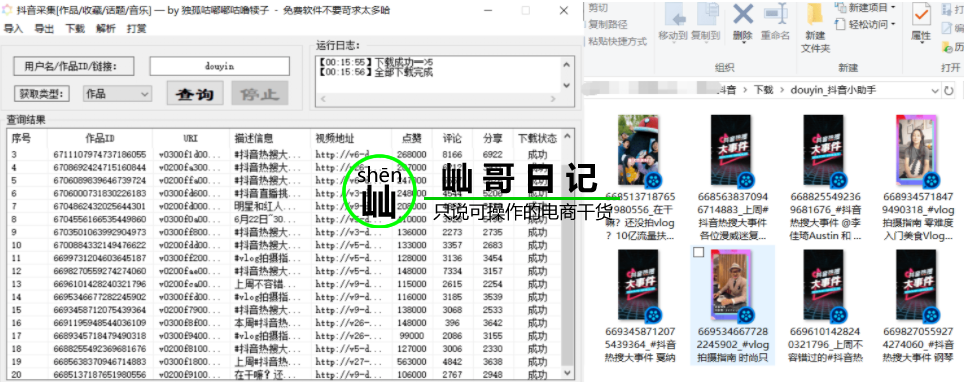Image resolution: width=964 pixels, height=382 pixels.
Task: Click the 停止 button
Action: click(x=259, y=94)
